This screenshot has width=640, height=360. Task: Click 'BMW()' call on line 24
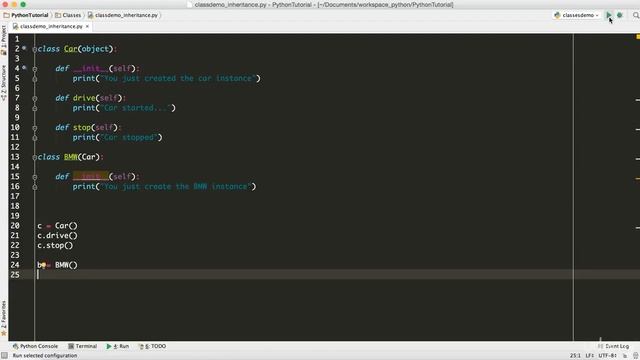(66, 265)
